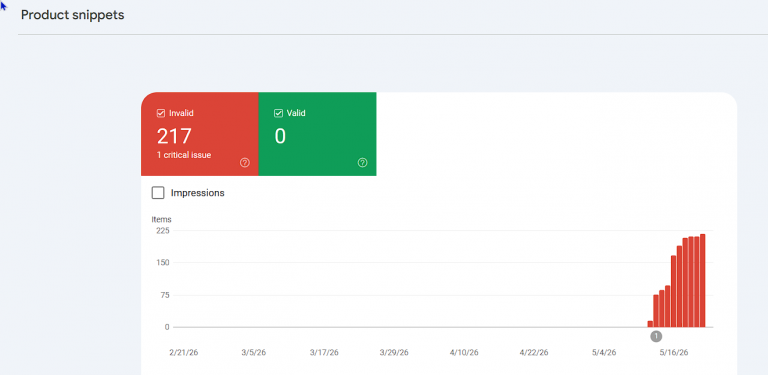Image resolution: width=768 pixels, height=375 pixels.
Task: Click the 75 y-axis value
Action: 165,295
